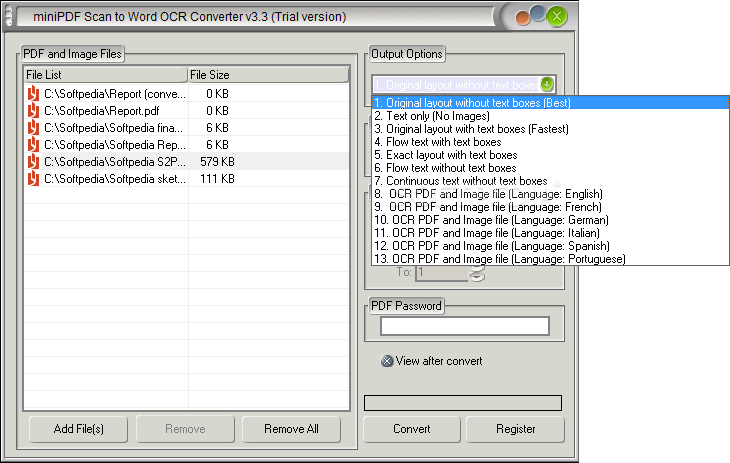Open the Register button
Viewport: 730px width, 463px height.
(515, 429)
